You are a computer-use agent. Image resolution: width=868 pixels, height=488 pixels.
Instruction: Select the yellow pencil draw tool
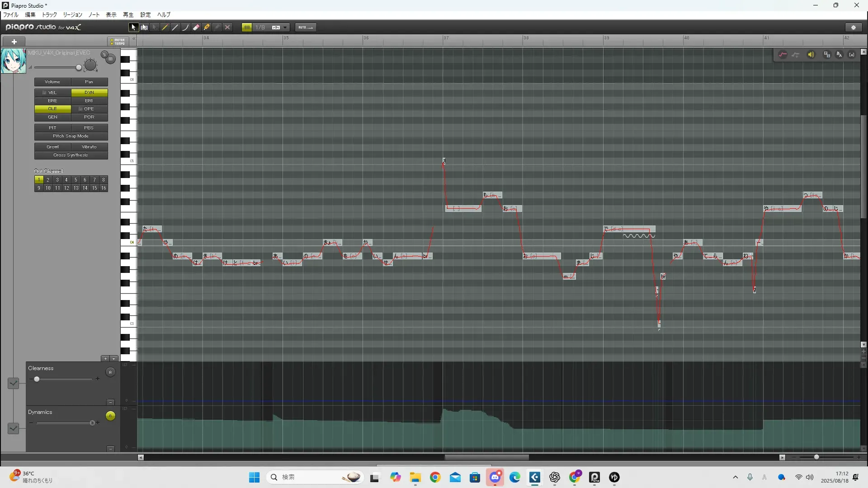click(165, 28)
